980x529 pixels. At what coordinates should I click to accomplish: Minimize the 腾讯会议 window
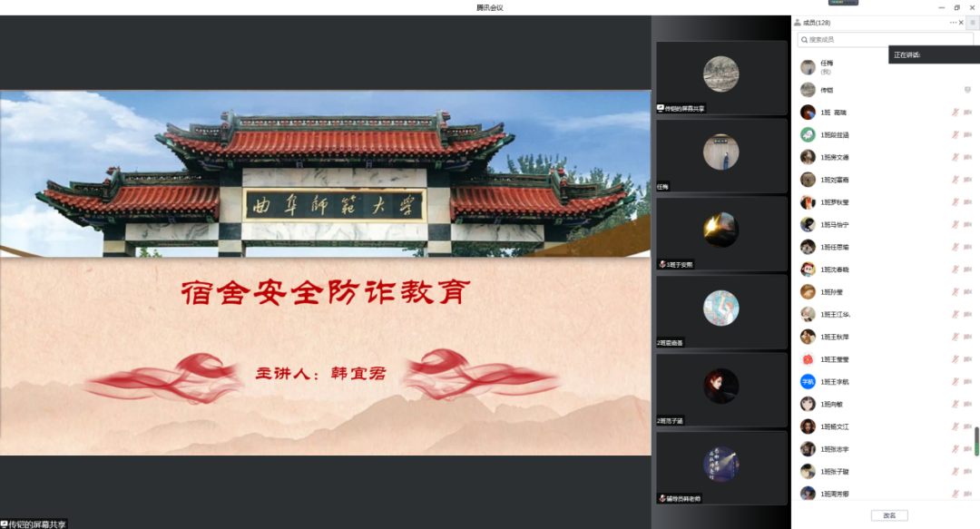[941, 7]
